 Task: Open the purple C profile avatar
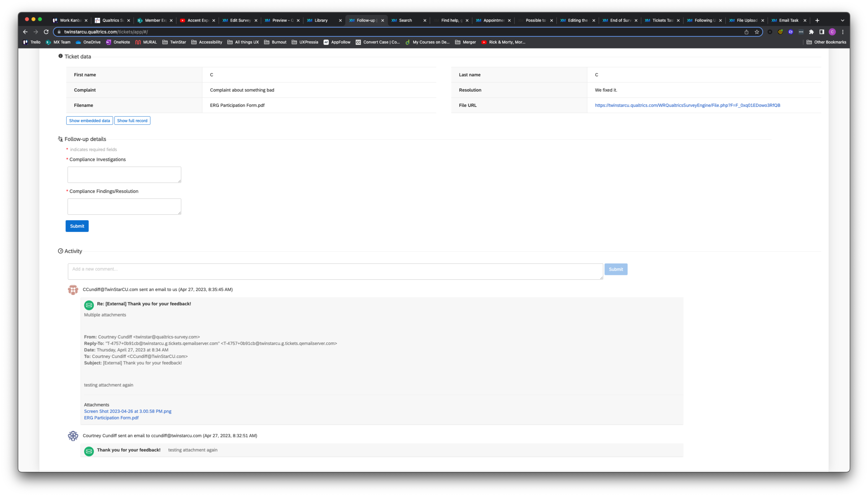point(832,32)
